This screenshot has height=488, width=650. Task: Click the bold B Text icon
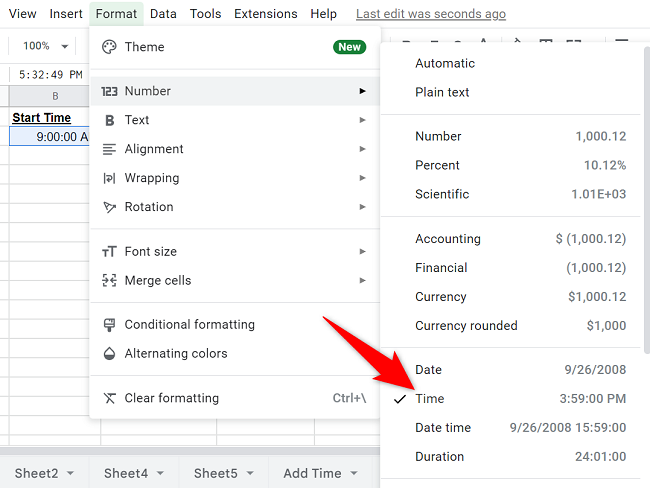point(110,120)
